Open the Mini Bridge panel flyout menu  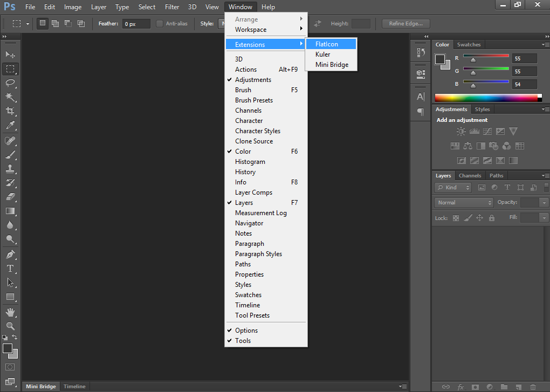point(403,387)
